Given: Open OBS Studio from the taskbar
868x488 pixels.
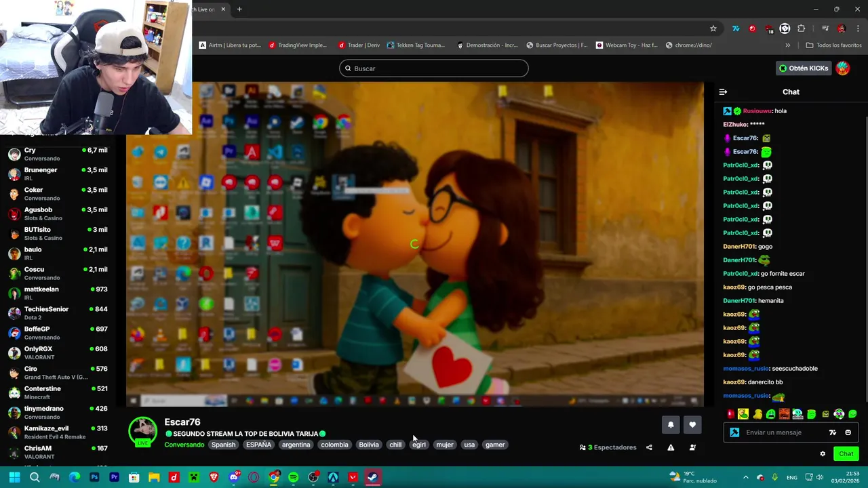Looking at the screenshot, I should (x=313, y=477).
